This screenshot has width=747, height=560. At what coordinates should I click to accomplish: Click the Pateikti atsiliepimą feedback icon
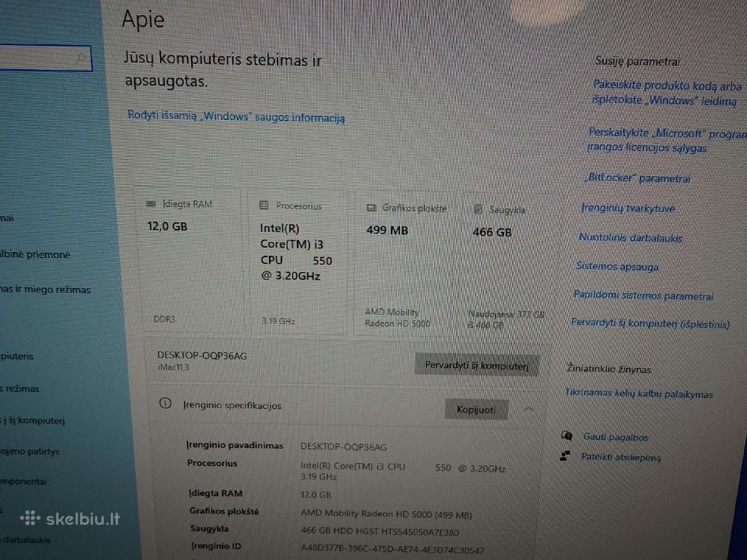tap(565, 456)
